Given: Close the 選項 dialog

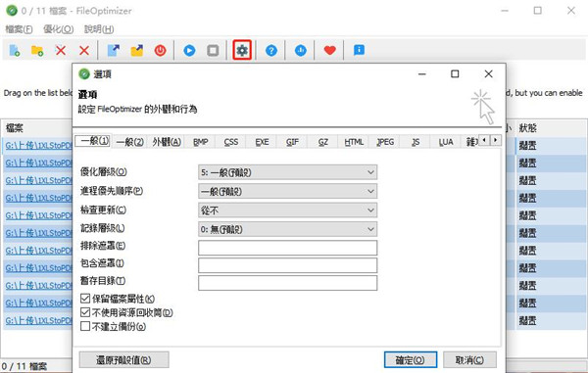Looking at the screenshot, I should (x=488, y=74).
